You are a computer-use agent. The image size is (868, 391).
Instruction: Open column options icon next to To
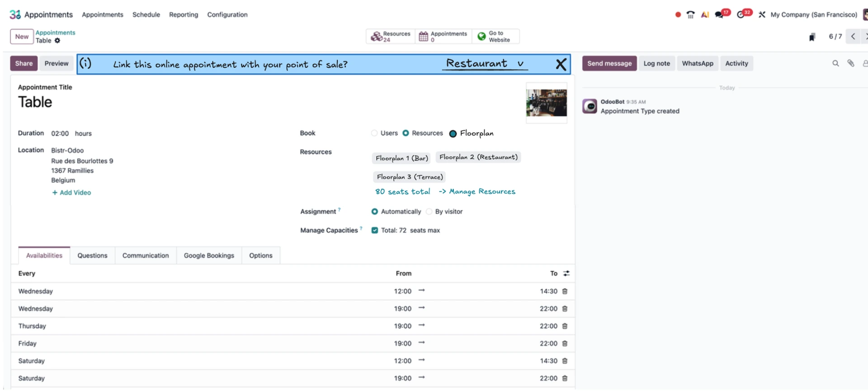coord(566,273)
